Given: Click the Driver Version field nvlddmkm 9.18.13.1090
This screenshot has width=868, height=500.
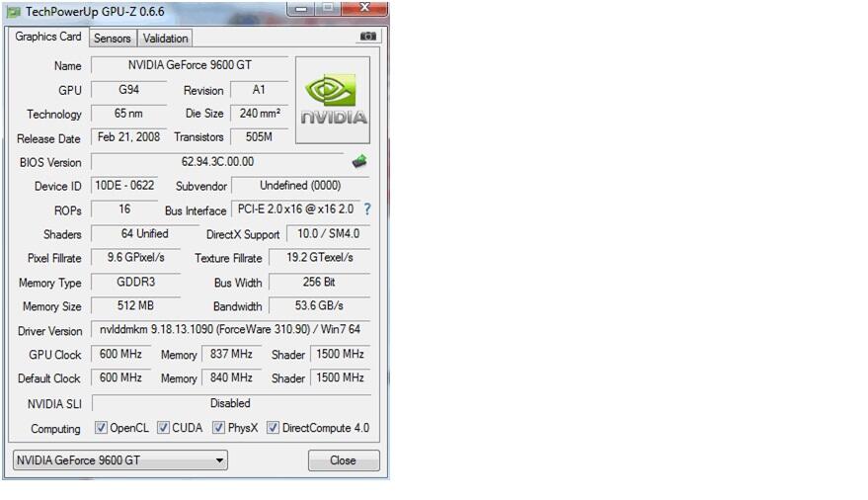Looking at the screenshot, I should click(230, 329).
